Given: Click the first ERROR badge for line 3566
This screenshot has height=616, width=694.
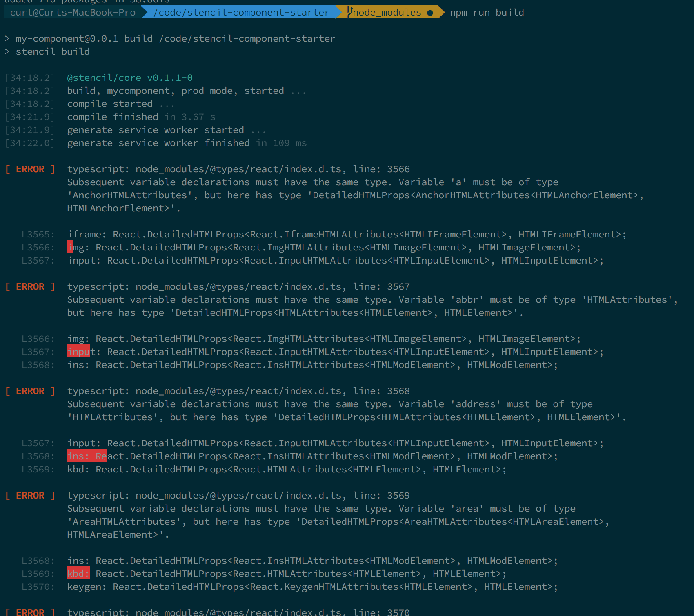Looking at the screenshot, I should (x=30, y=169).
